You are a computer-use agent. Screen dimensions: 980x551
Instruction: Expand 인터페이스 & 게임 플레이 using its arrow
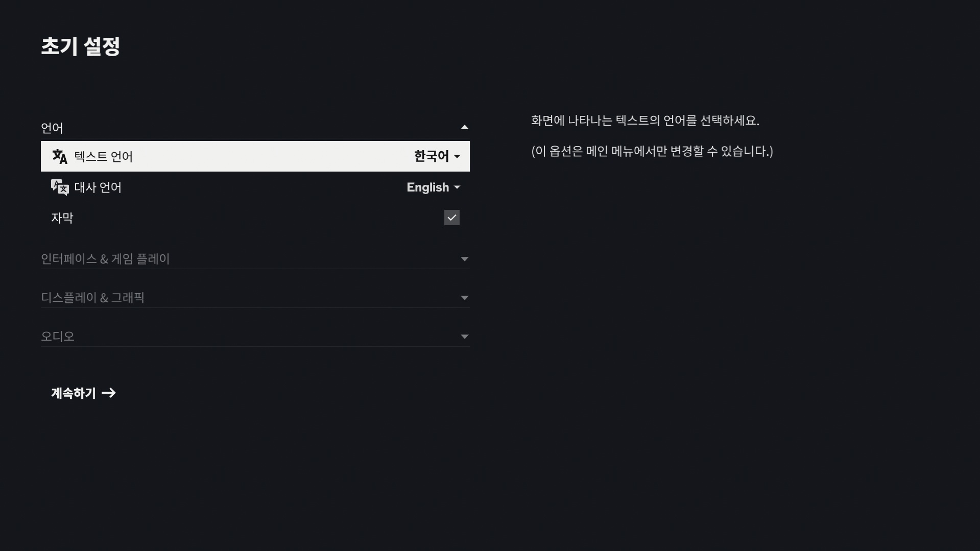point(465,259)
